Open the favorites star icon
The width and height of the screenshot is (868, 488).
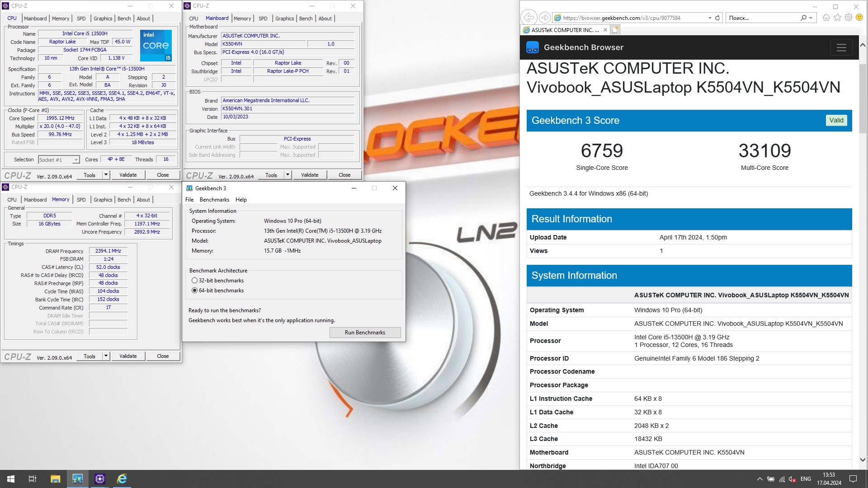pyautogui.click(x=837, y=18)
